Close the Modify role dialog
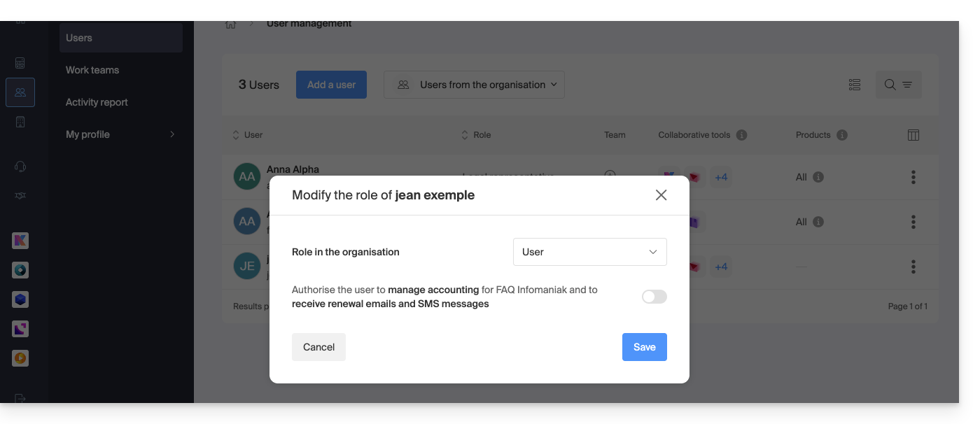980x424 pixels. click(661, 195)
